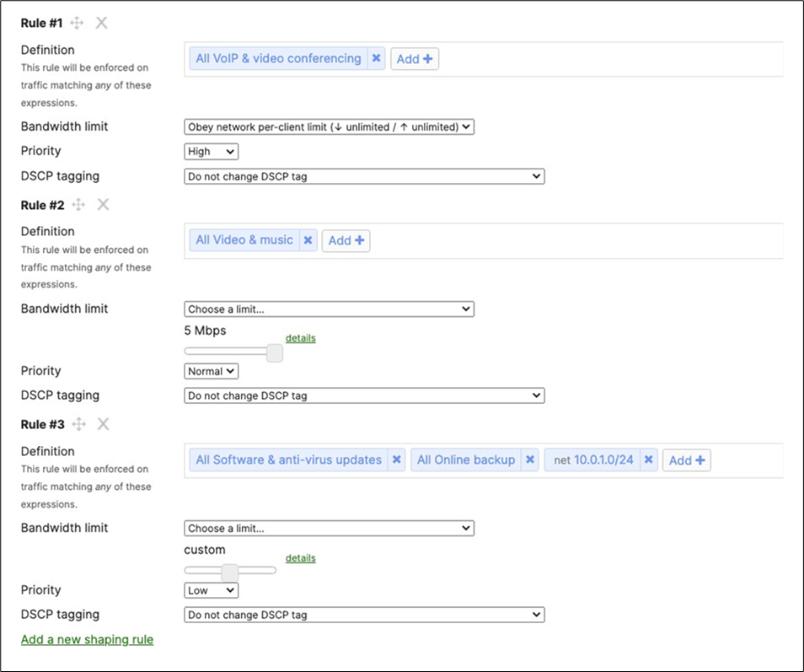Open Rule #1 DSCP tagging dropdown
The height and width of the screenshot is (672, 804).
[x=364, y=176]
